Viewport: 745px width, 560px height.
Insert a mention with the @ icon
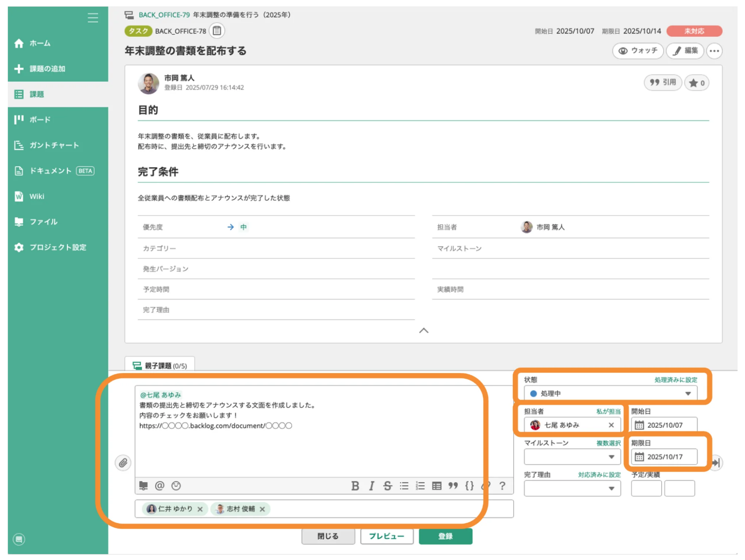tap(160, 485)
